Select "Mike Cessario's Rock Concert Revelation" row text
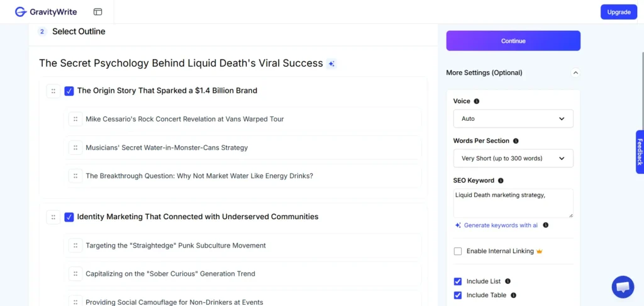The image size is (644, 306). (185, 119)
